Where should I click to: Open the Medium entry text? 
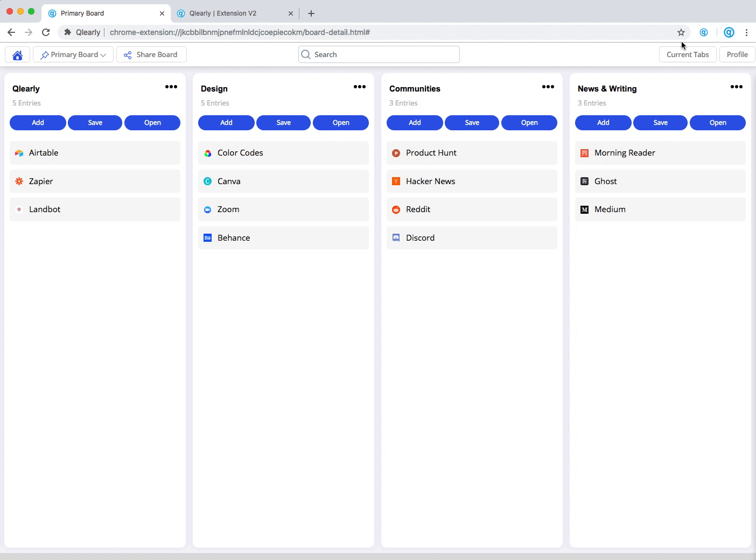click(610, 209)
